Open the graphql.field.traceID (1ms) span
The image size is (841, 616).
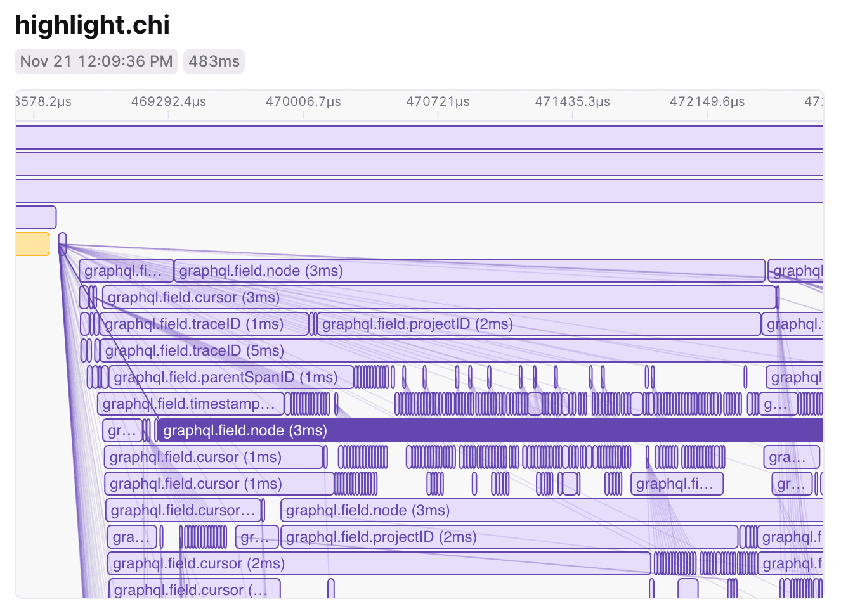point(204,324)
